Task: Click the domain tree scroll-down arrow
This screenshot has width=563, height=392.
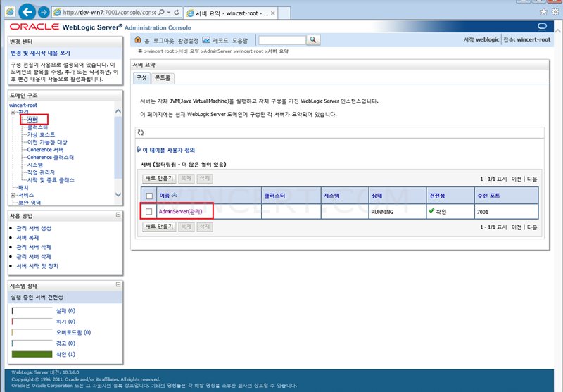Action: [x=118, y=194]
